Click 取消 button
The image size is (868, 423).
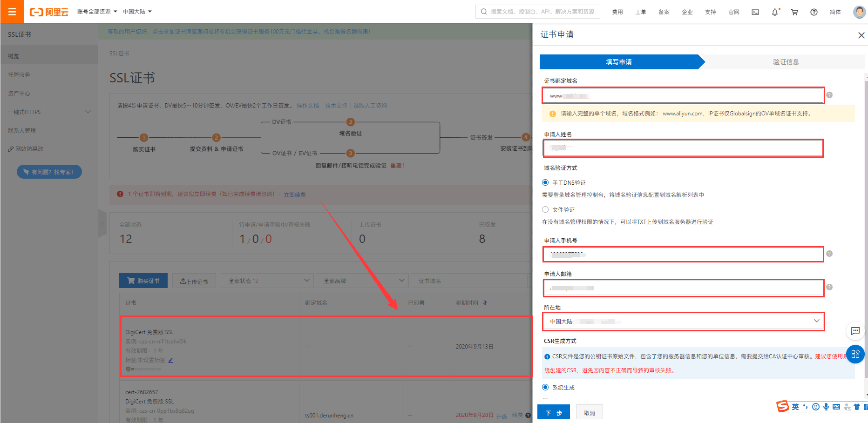590,412
